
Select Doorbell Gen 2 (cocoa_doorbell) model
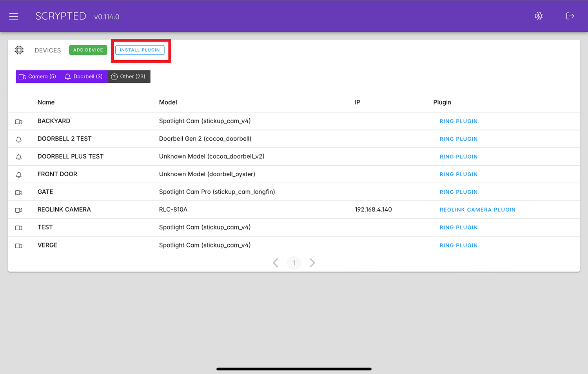click(205, 139)
